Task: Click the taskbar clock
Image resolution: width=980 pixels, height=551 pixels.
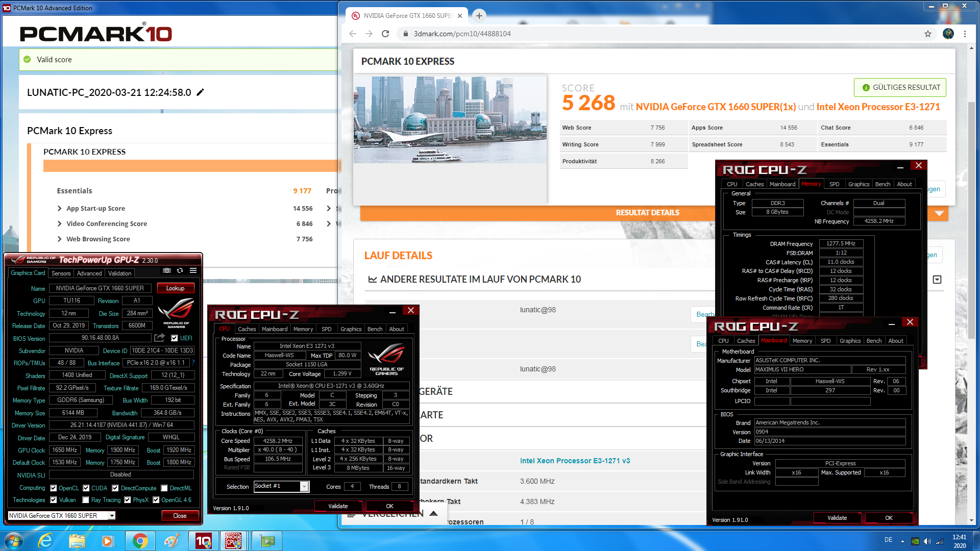Action: (959, 541)
